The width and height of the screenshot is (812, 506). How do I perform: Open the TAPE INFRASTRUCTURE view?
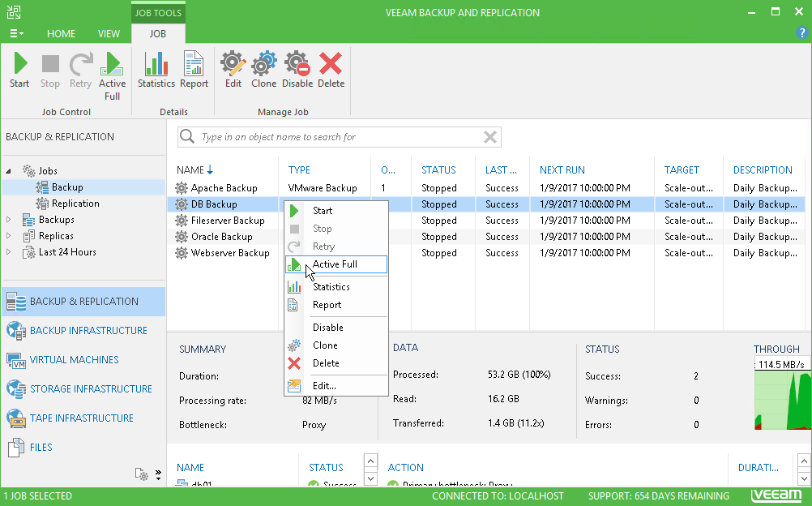click(x=83, y=418)
